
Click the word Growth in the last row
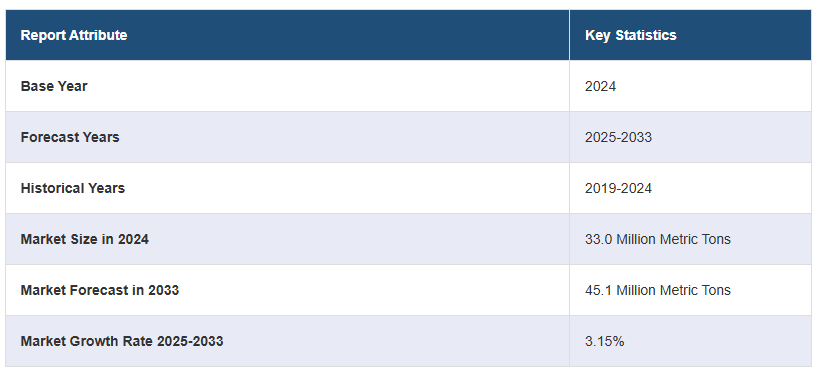click(87, 341)
